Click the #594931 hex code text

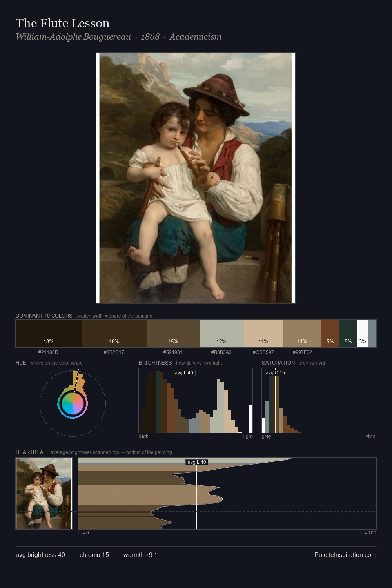coord(173,352)
